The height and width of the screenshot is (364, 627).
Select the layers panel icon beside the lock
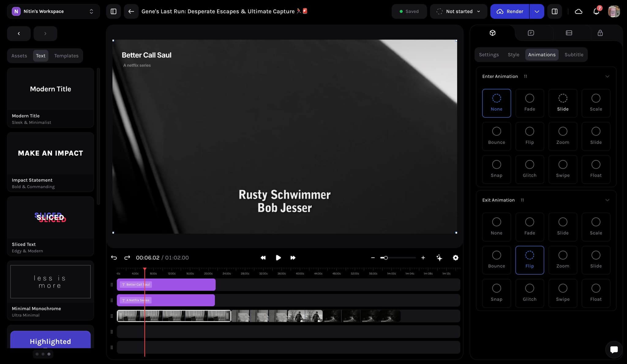[x=569, y=33]
